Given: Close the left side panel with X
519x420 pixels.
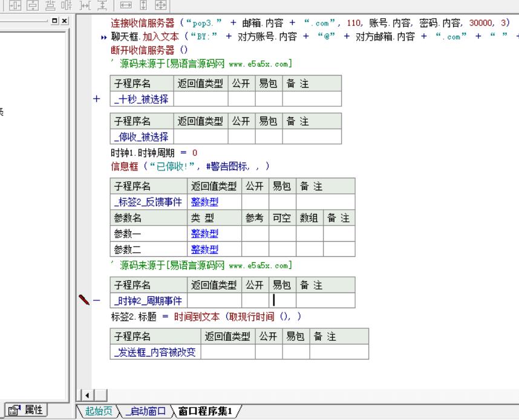Looking at the screenshot, I should pyautogui.click(x=65, y=21).
